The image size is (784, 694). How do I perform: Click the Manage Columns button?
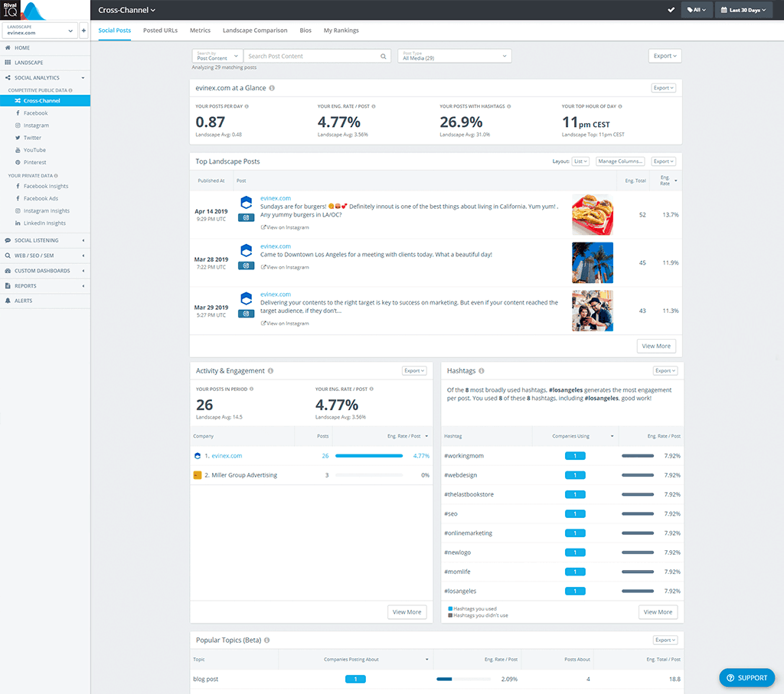pyautogui.click(x=620, y=161)
